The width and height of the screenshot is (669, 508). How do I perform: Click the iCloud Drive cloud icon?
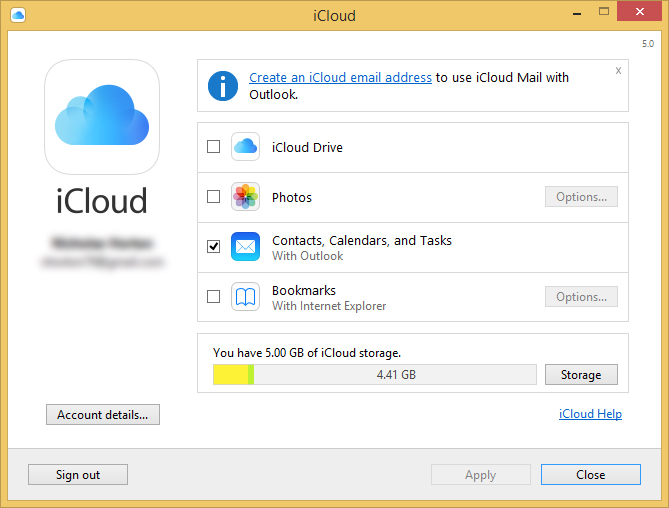245,147
